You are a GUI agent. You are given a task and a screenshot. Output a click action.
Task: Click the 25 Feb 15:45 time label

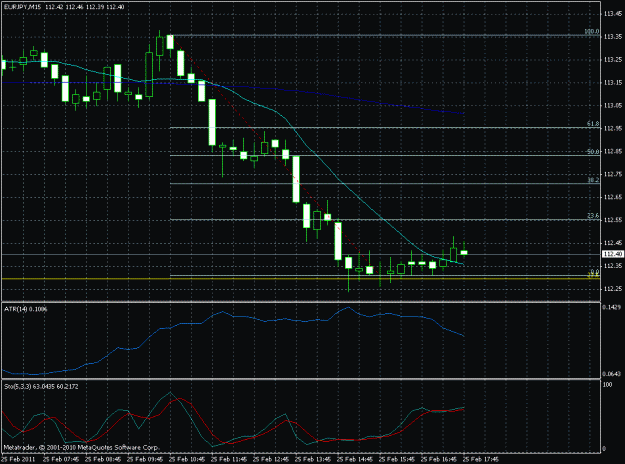[x=397, y=459]
